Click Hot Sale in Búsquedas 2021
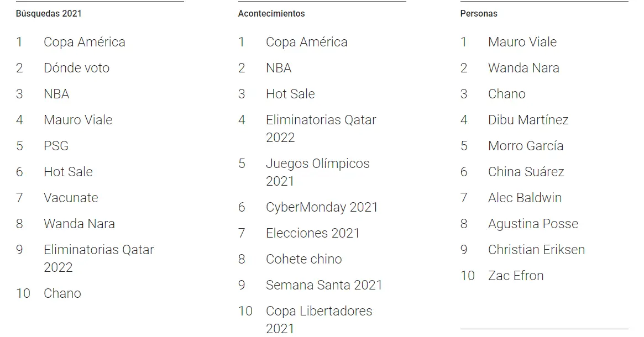Viewport: 644px width, 337px height. 68,172
